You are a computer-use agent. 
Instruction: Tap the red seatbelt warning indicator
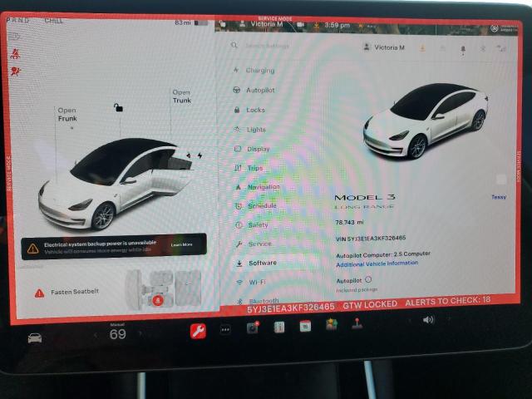click(15, 53)
